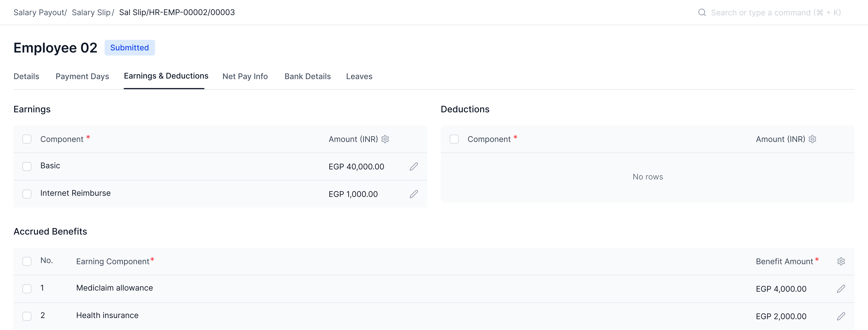Edit the Health insurance benefit row

[x=841, y=316]
